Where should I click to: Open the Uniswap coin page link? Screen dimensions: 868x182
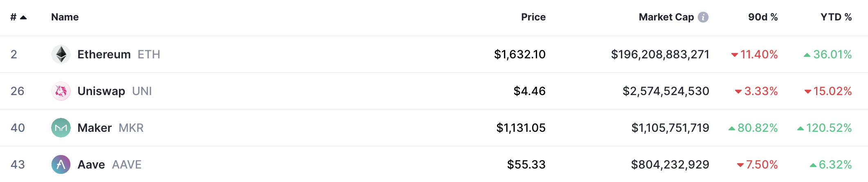pyautogui.click(x=101, y=91)
